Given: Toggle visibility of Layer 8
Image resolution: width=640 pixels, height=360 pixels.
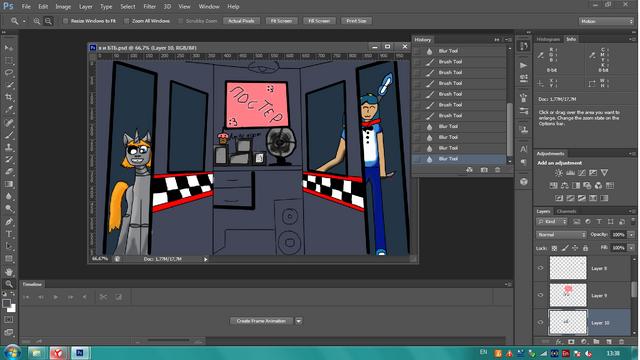Looking at the screenshot, I should [x=541, y=268].
